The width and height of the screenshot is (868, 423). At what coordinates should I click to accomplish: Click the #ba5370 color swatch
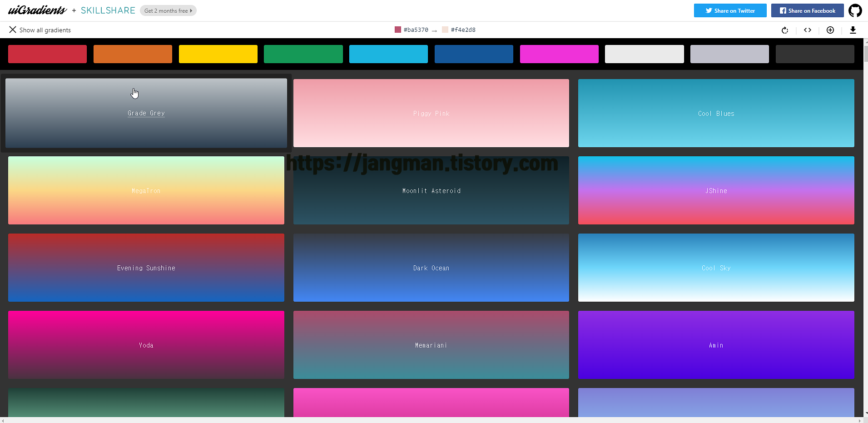pyautogui.click(x=398, y=30)
